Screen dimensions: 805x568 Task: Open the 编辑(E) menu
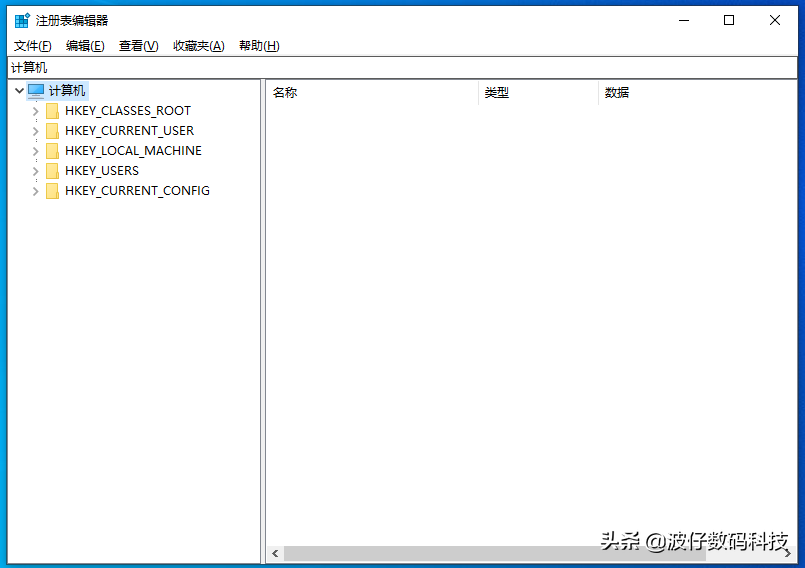(x=85, y=46)
